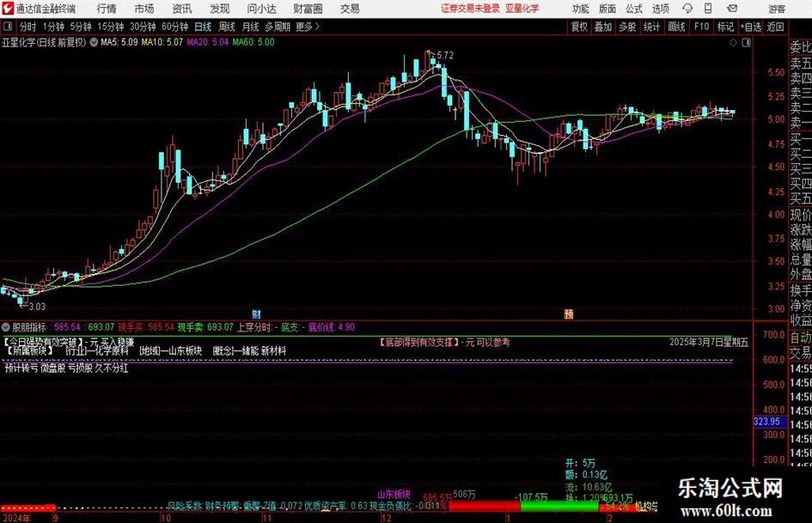This screenshot has height=523, width=812.
Task: Click the 标记 mark button
Action: point(725,27)
